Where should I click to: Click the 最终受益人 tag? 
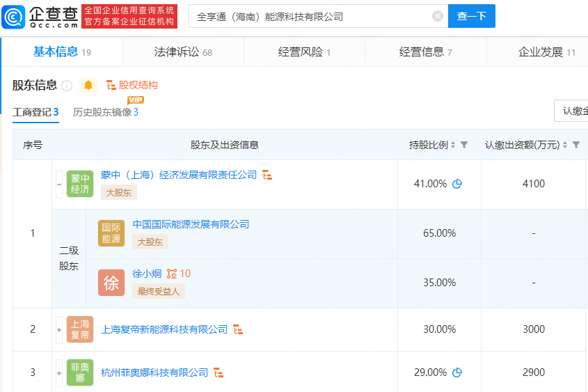158,291
